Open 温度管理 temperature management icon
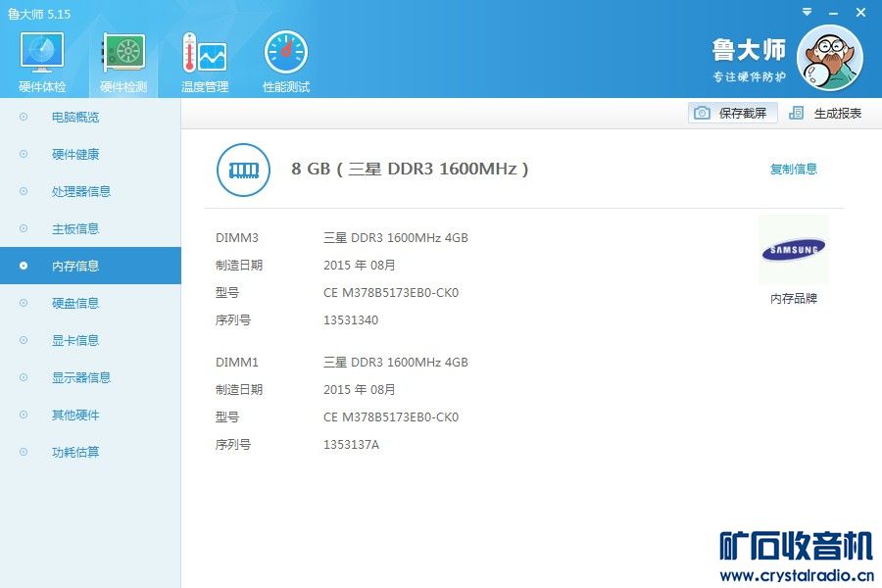Screen dimensions: 882x588 click(x=205, y=62)
